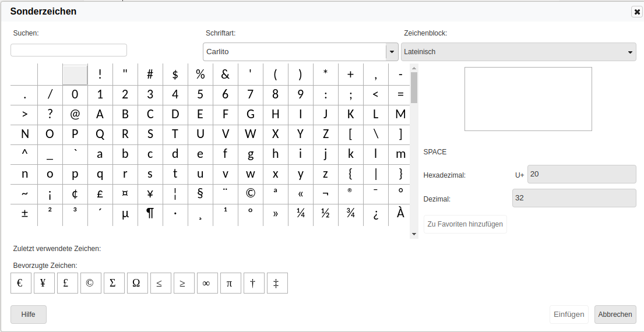Click the Hexadezimal value field
This screenshot has width=644, height=332.
(x=573, y=174)
